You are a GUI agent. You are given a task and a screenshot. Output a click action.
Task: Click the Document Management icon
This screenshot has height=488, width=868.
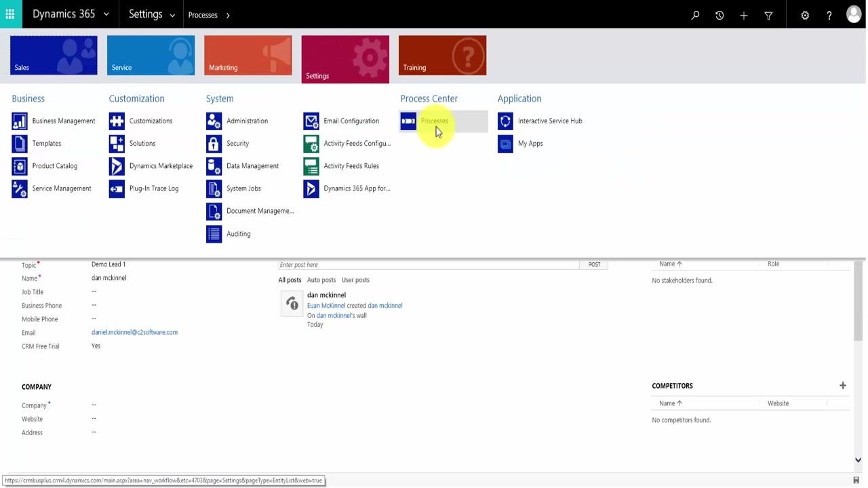point(214,211)
